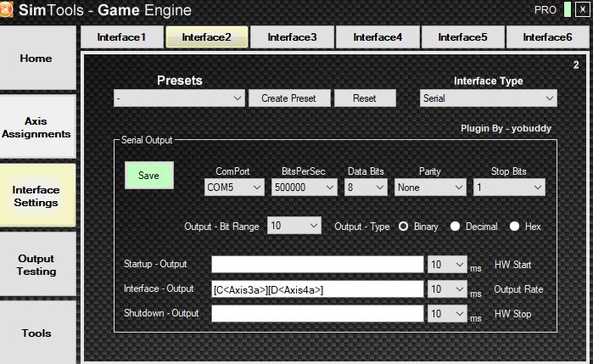Click the Reset button
The width and height of the screenshot is (593, 364).
[x=364, y=98]
